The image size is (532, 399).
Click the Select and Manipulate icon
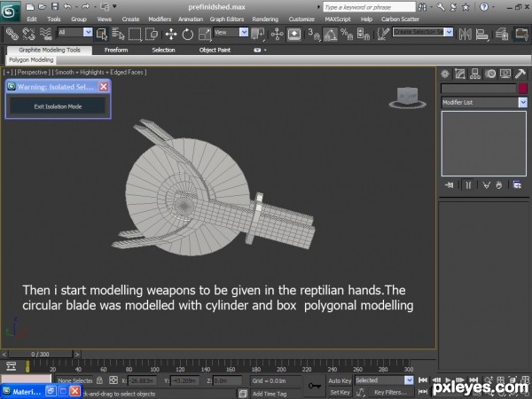coord(278,34)
